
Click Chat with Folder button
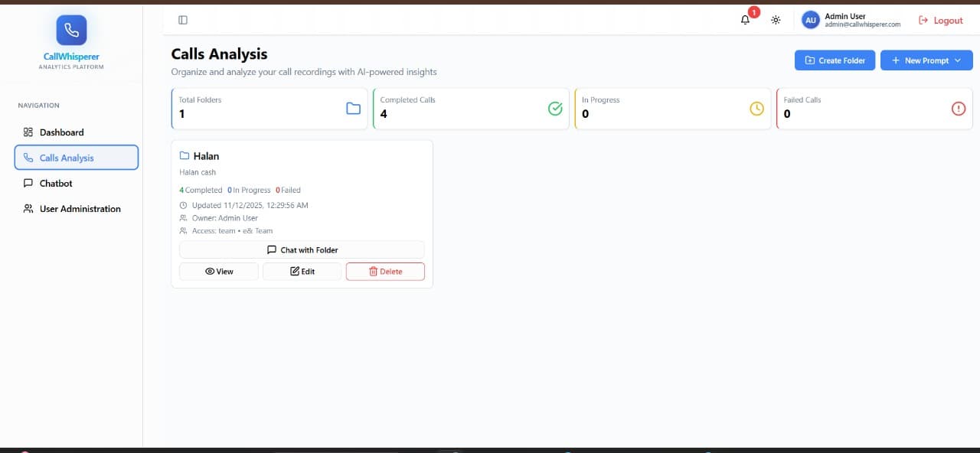[x=302, y=250]
